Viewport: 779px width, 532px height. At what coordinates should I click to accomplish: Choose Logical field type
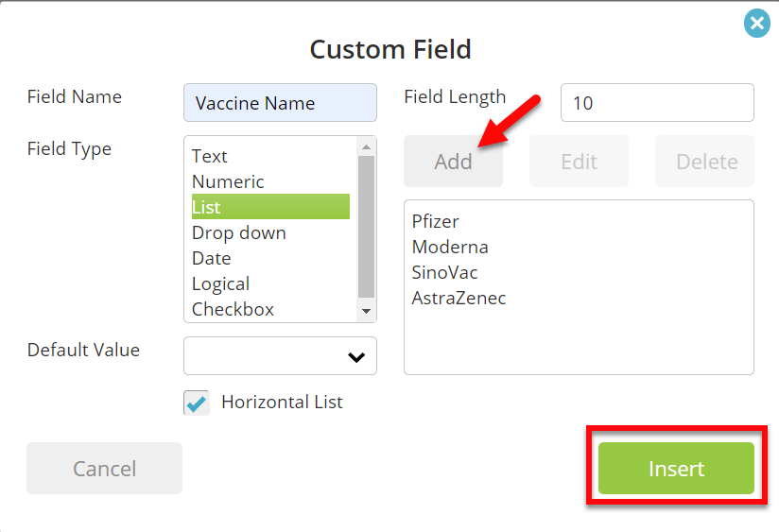270,283
